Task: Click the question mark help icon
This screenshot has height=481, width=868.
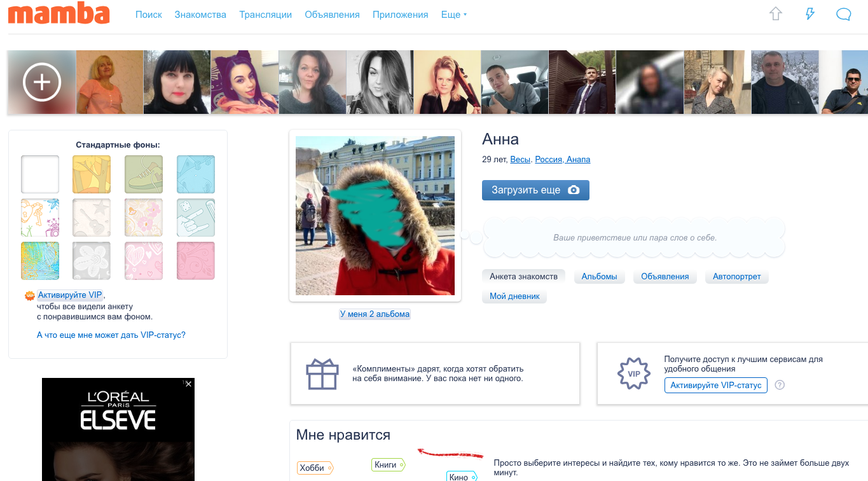Action: pos(780,385)
